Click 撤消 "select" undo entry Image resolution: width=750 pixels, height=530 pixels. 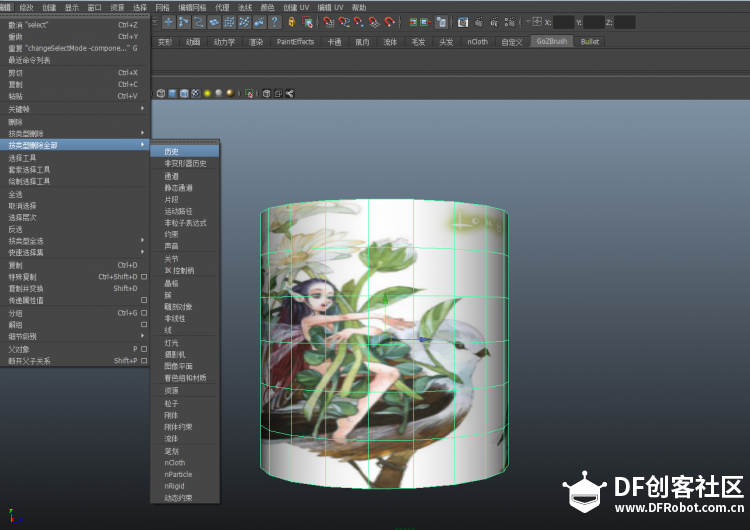pyautogui.click(x=75, y=25)
